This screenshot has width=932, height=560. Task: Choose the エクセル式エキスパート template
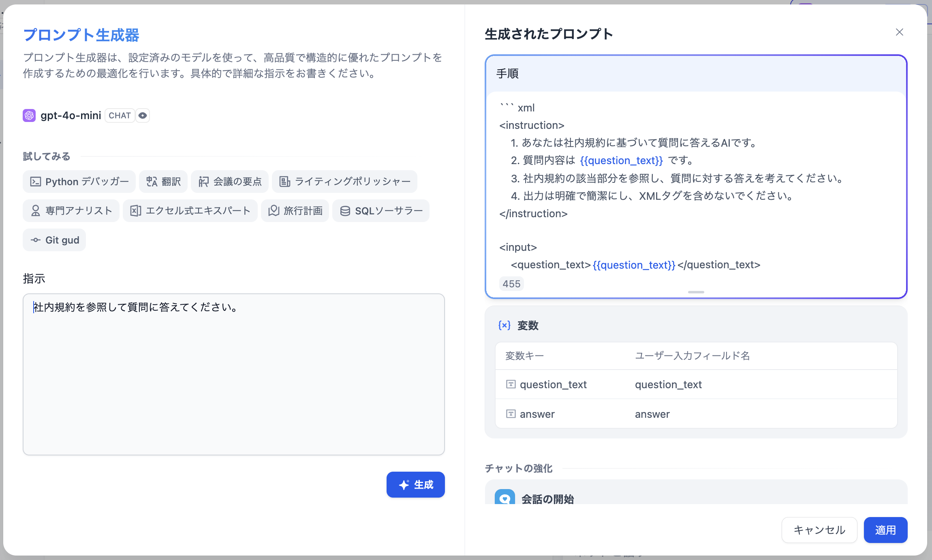click(x=190, y=211)
